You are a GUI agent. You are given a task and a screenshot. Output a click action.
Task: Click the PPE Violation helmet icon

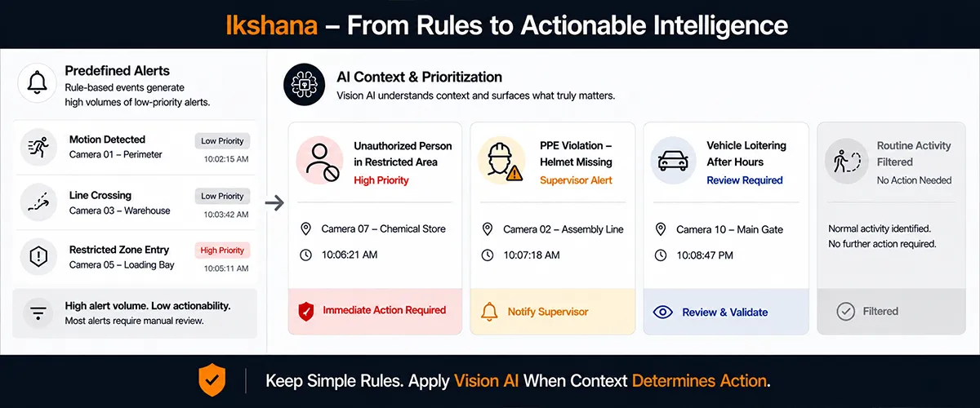coord(501,161)
